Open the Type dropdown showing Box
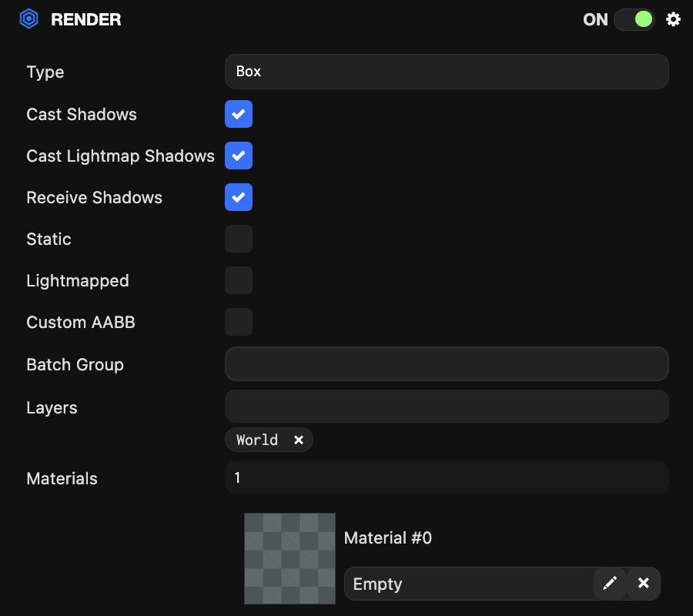 point(447,72)
